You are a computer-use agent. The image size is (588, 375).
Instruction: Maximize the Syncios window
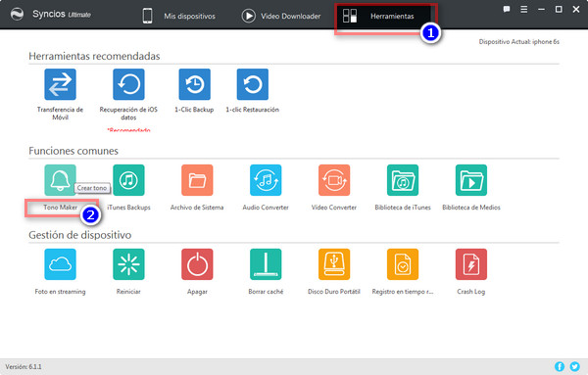click(x=559, y=9)
